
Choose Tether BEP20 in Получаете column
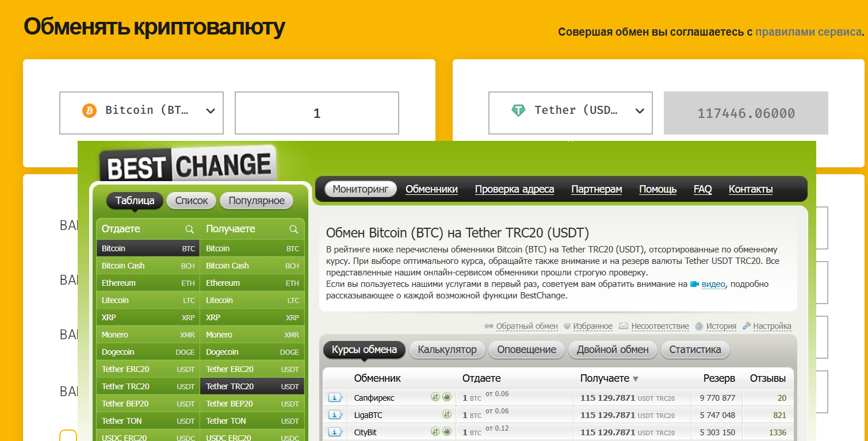tap(253, 404)
